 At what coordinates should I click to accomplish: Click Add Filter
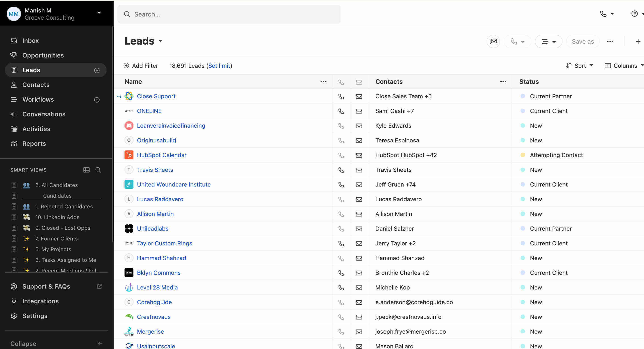click(x=141, y=66)
